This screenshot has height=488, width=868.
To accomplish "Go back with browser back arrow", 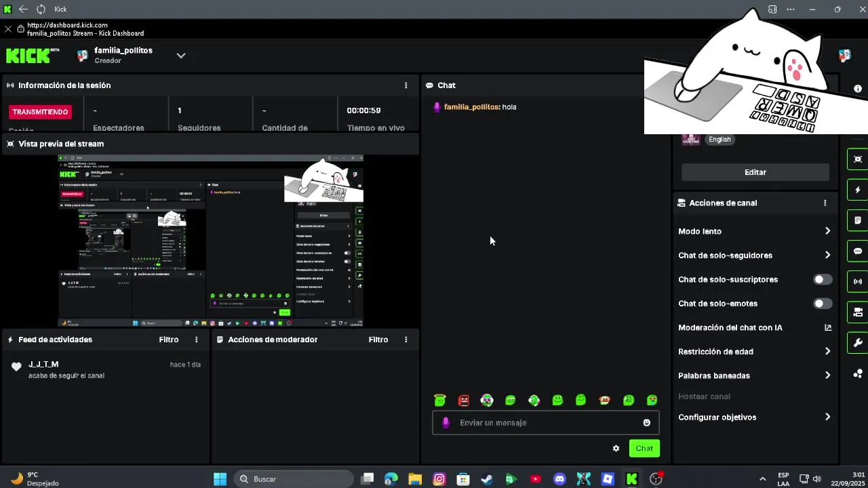I will (23, 9).
